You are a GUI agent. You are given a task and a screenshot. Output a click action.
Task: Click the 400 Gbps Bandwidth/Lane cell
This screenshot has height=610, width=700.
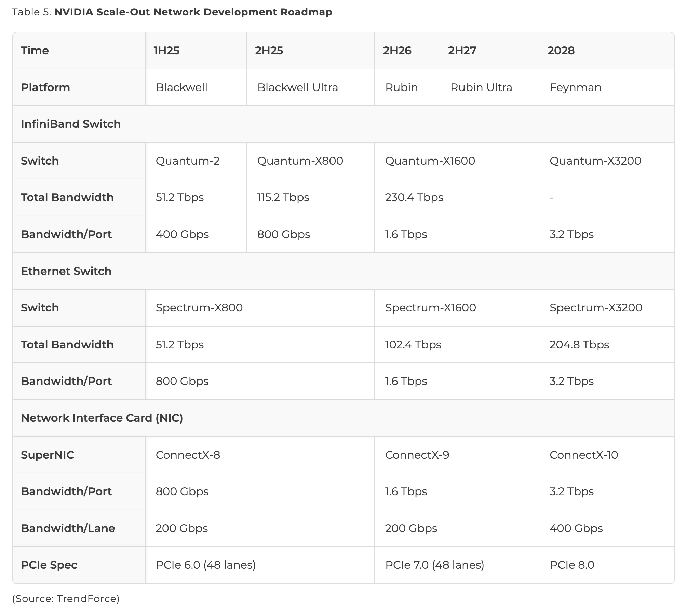576,528
